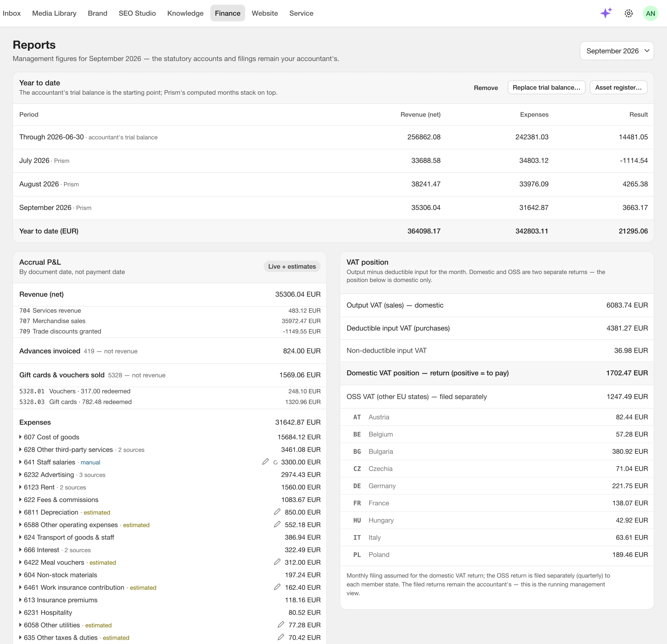Expand 604 Non-stock materials row

pos(170,575)
